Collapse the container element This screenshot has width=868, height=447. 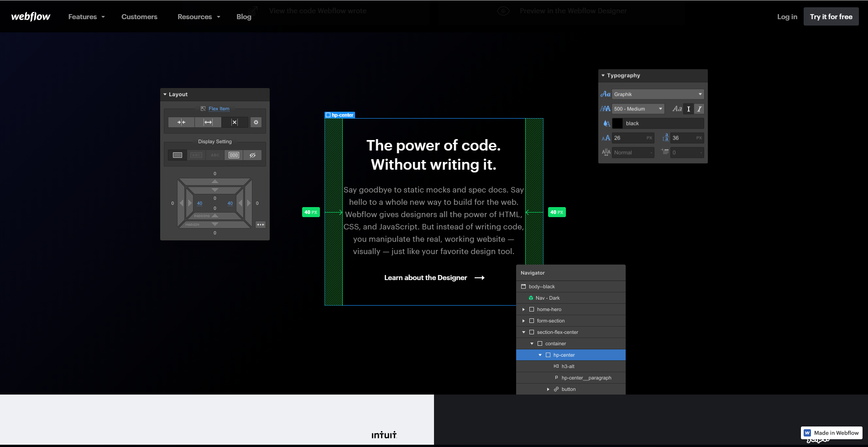point(532,343)
